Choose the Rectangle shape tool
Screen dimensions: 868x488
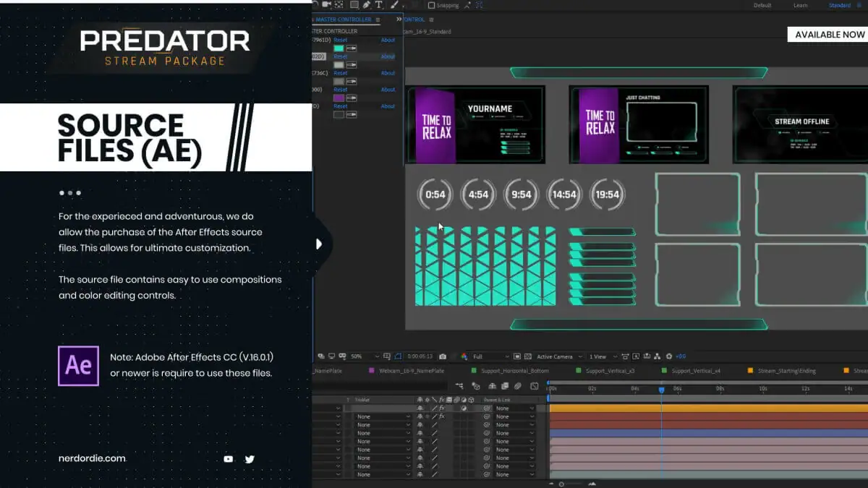tap(354, 5)
